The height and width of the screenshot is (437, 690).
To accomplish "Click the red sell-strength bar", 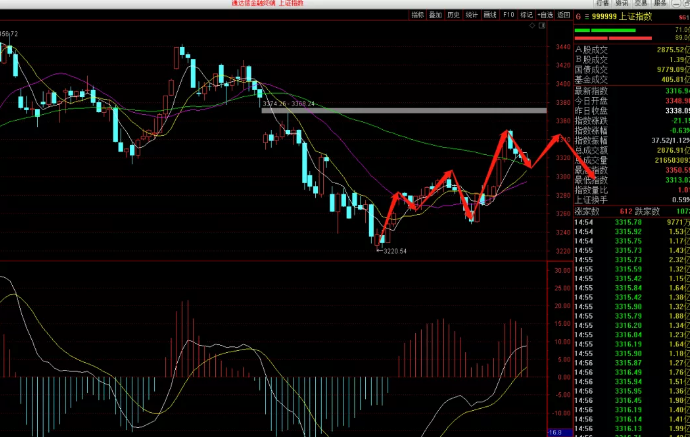I will 613,38.
